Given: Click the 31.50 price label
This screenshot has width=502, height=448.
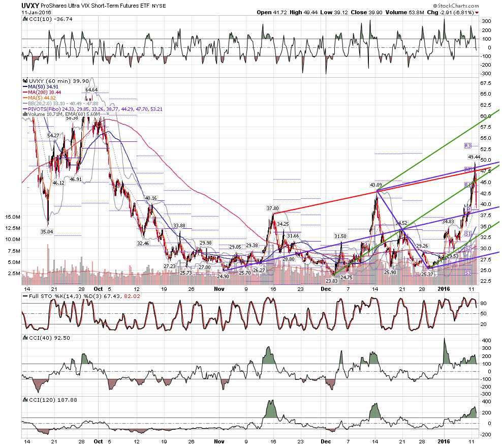Looking at the screenshot, I should (340, 236).
